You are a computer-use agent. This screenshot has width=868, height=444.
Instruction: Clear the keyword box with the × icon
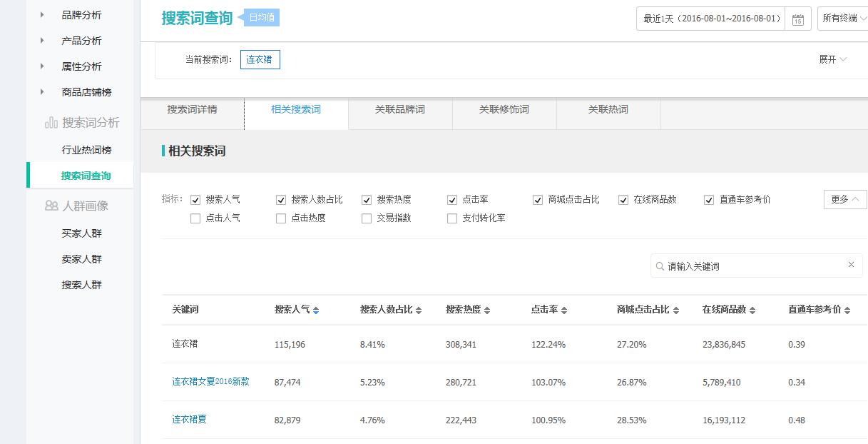850,265
